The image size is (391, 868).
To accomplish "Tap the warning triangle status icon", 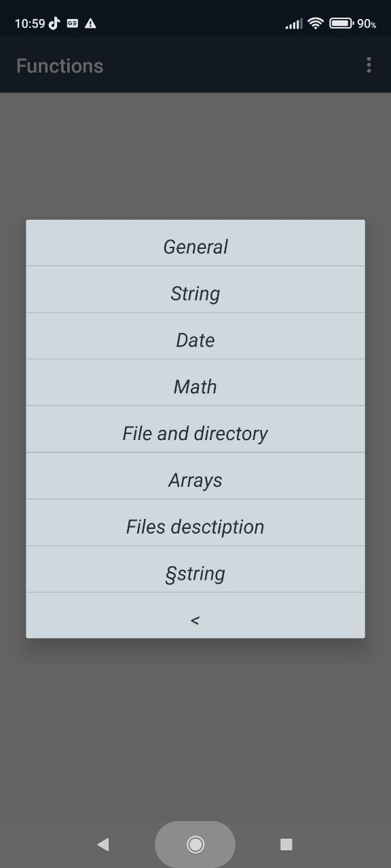I will tap(90, 23).
